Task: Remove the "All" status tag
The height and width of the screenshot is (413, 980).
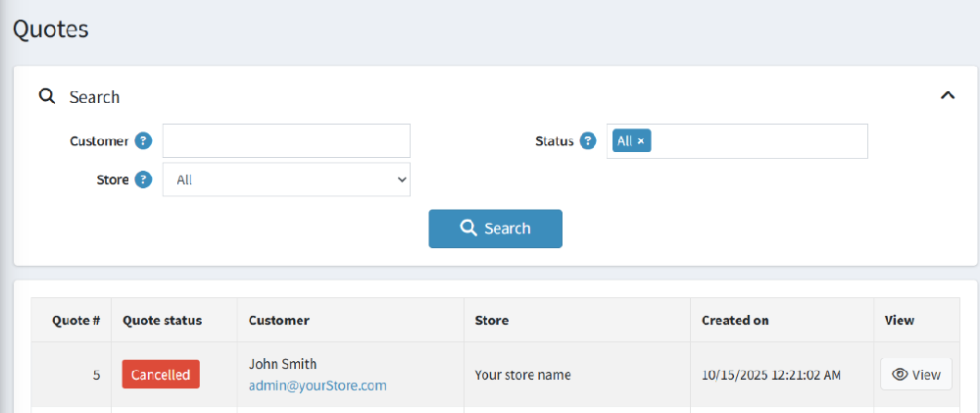Action: [641, 141]
